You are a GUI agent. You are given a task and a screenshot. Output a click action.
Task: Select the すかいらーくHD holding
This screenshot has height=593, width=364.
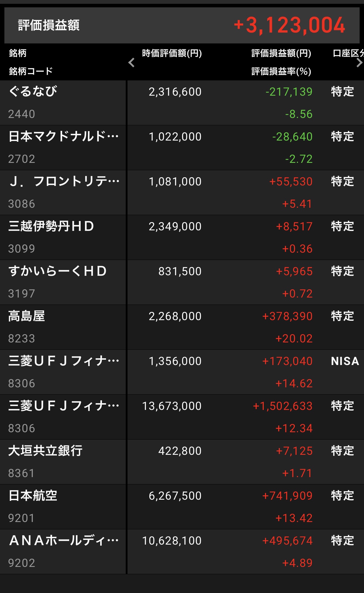[57, 271]
